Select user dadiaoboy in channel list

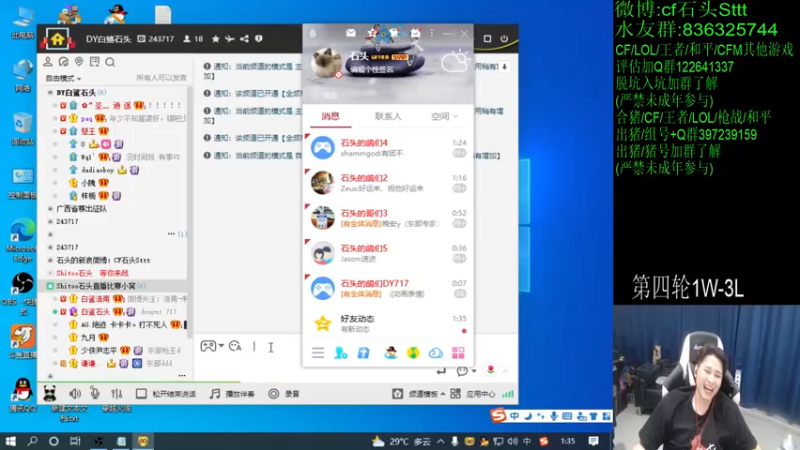[97, 170]
